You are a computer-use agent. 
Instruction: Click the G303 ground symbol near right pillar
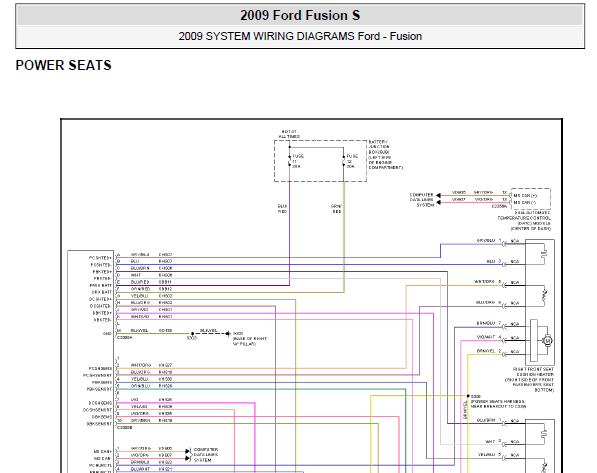(x=228, y=334)
